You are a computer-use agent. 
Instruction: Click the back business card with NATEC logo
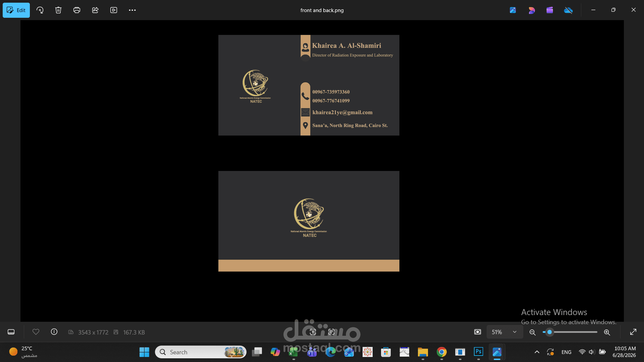point(309,221)
